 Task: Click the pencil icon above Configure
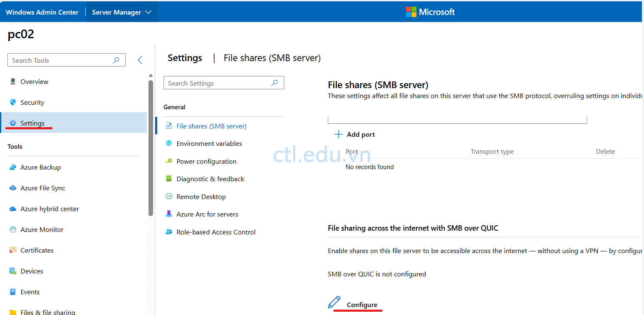(334, 302)
